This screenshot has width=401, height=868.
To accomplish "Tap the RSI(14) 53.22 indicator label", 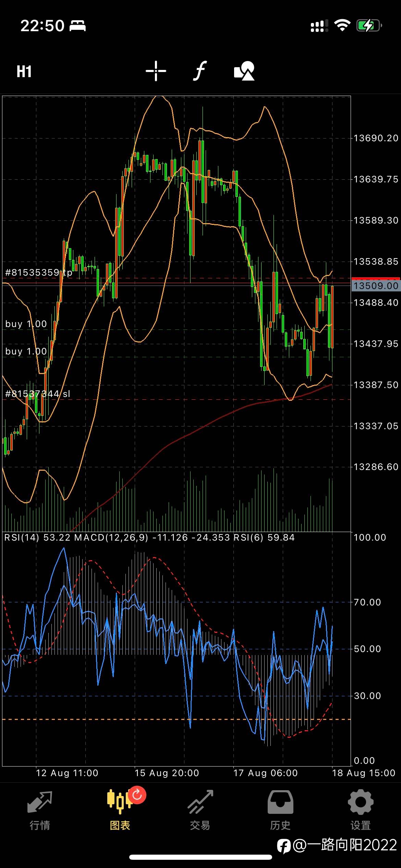I will coord(37,537).
